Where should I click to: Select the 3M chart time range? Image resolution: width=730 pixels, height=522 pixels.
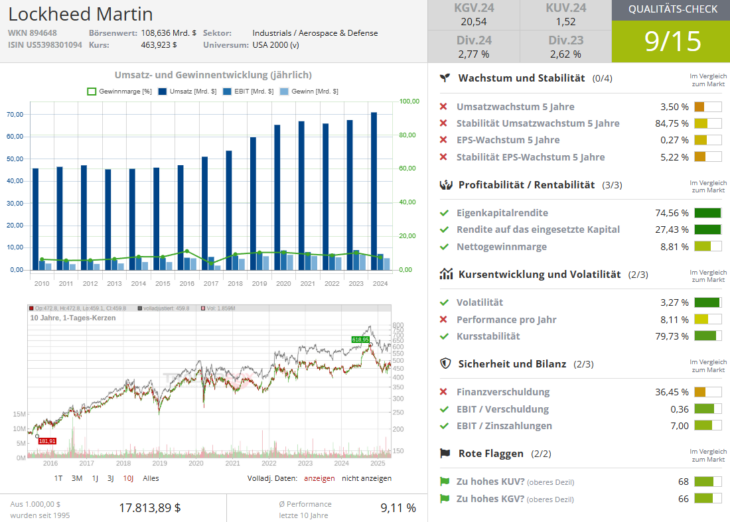[77, 478]
